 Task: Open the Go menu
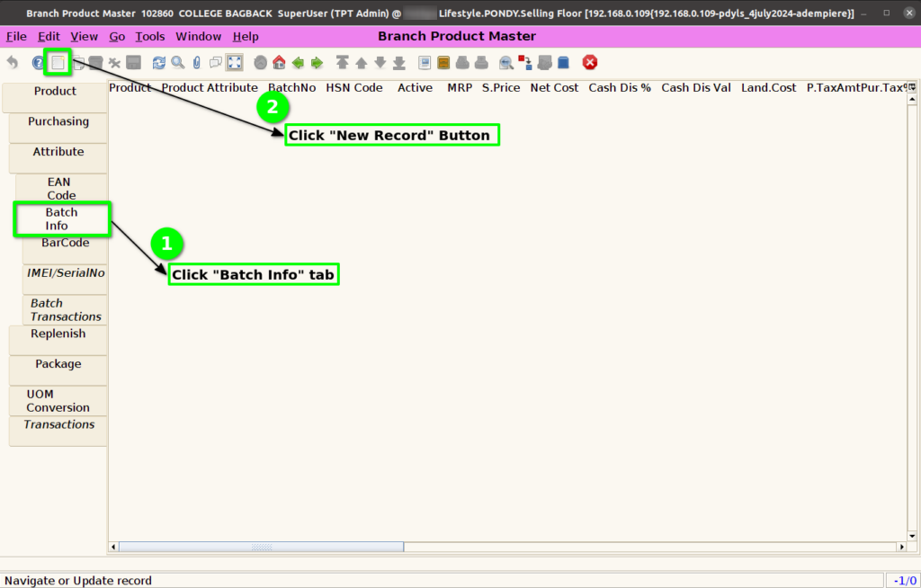(117, 37)
